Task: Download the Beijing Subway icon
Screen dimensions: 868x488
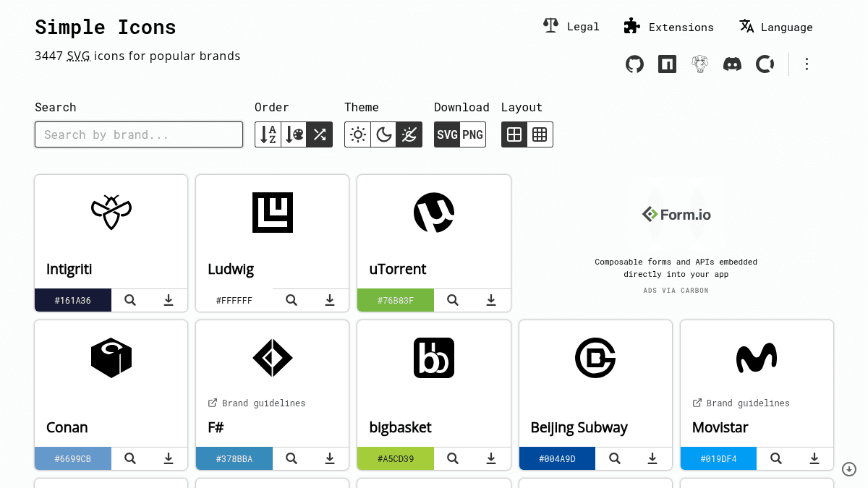Action: pos(652,458)
